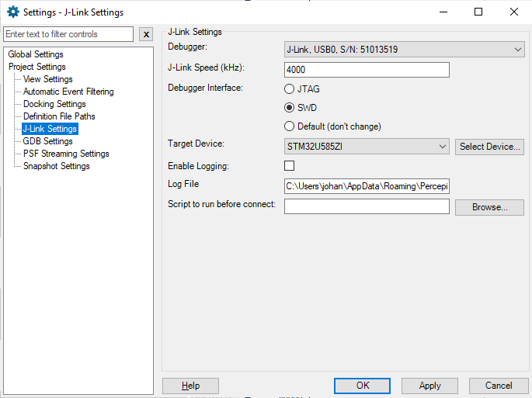Click the Debugger: label
The image size is (532, 398).
(187, 47)
